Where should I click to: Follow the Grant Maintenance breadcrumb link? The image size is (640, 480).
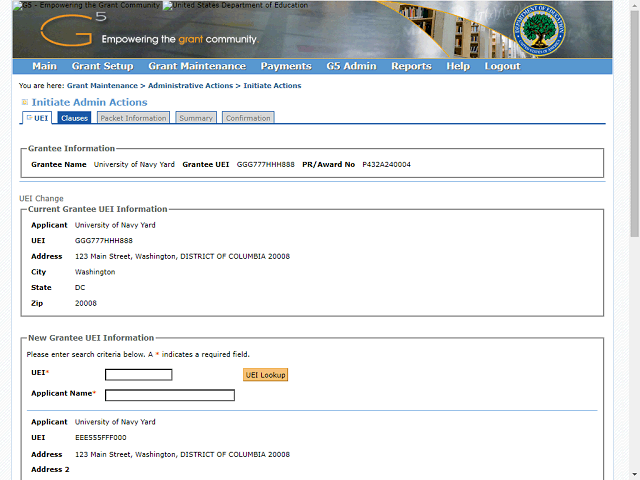pos(102,86)
